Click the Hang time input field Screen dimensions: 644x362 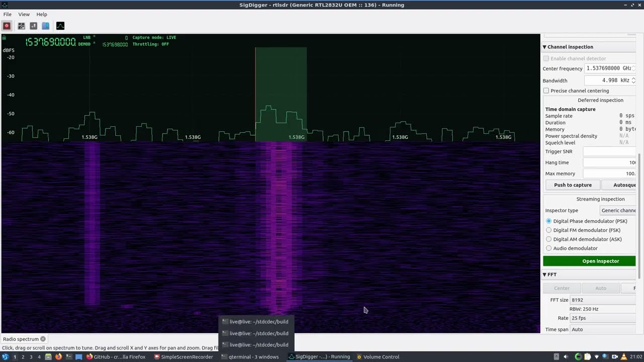pos(609,162)
